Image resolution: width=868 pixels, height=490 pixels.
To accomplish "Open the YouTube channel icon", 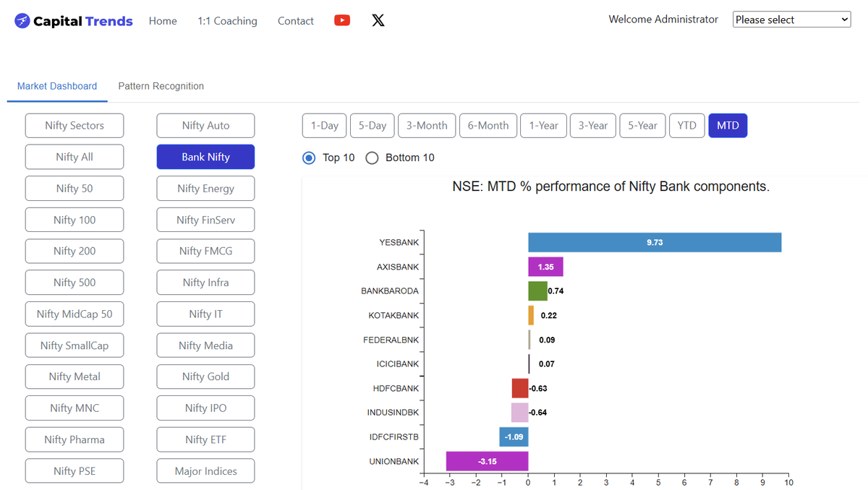I will coord(342,20).
